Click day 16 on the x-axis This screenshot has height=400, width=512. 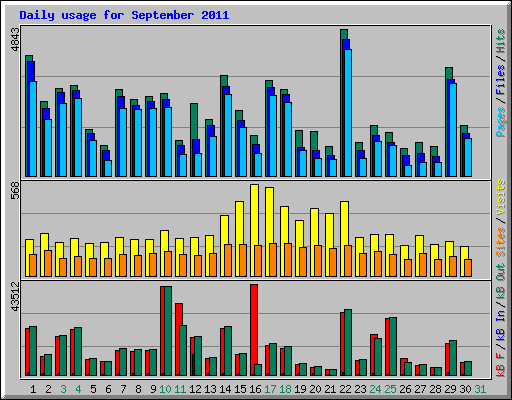coord(255,389)
